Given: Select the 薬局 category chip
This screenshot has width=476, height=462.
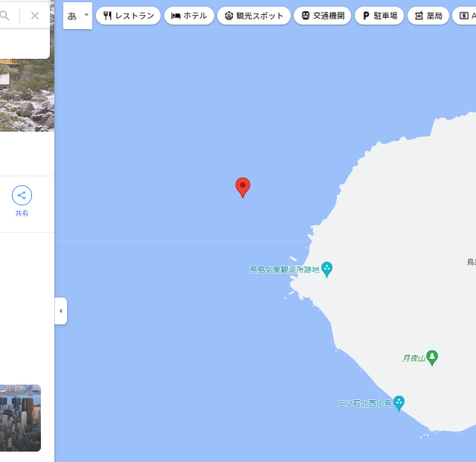Looking at the screenshot, I should (x=428, y=16).
